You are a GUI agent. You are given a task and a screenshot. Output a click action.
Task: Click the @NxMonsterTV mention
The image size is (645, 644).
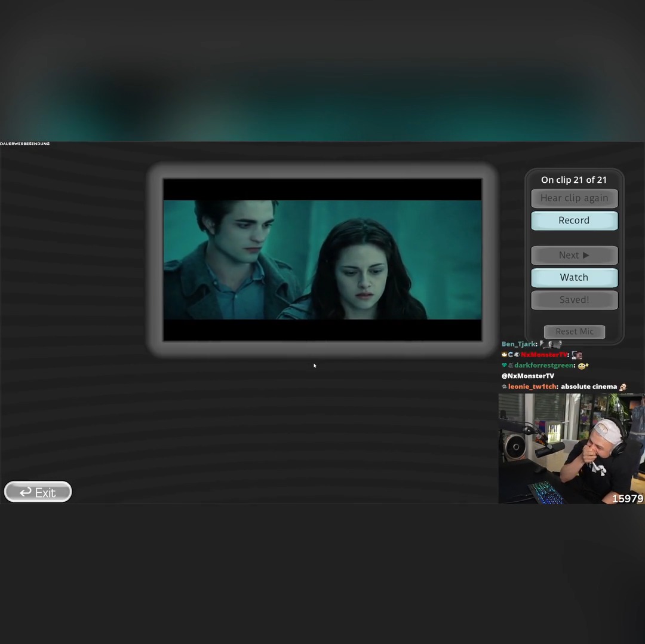click(x=528, y=376)
